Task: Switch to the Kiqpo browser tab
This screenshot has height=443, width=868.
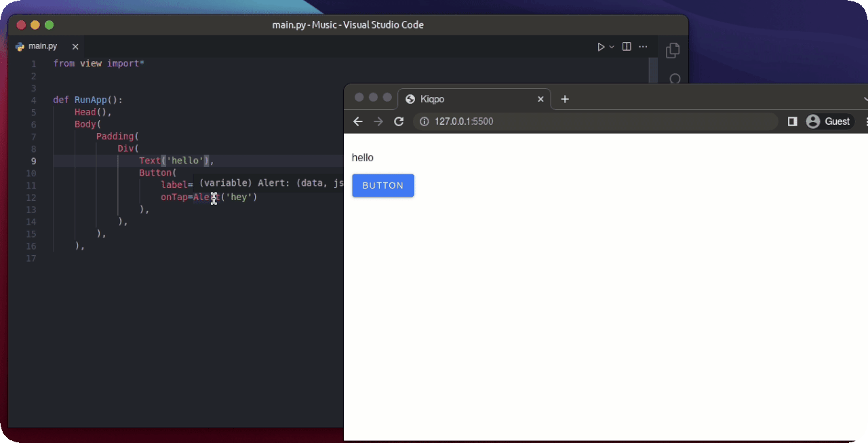Action: (475, 99)
